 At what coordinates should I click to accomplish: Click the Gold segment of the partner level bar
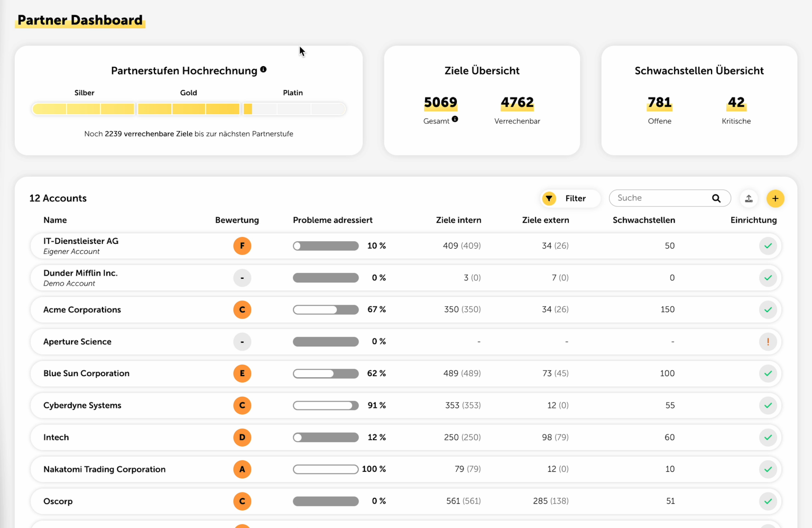click(189, 109)
